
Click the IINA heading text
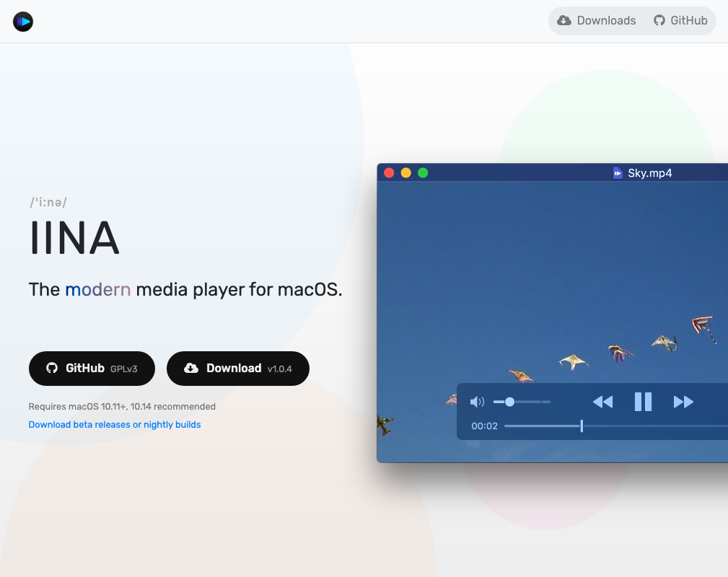(x=74, y=238)
